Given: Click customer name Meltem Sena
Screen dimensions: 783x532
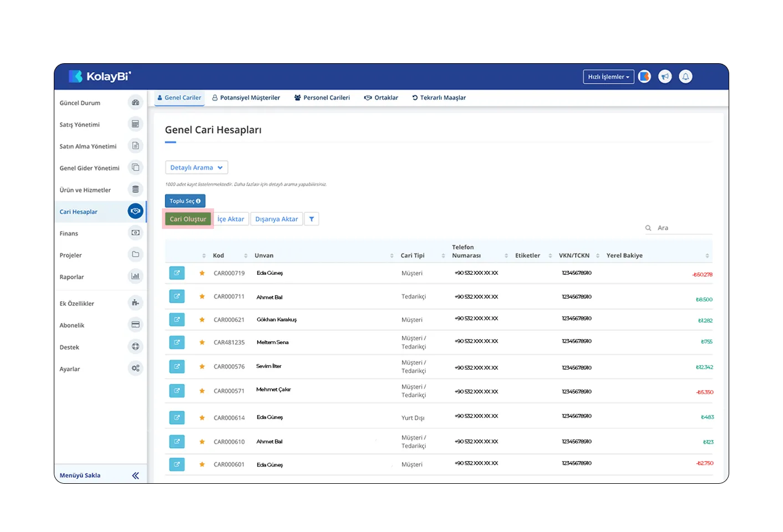Looking at the screenshot, I should tap(272, 342).
